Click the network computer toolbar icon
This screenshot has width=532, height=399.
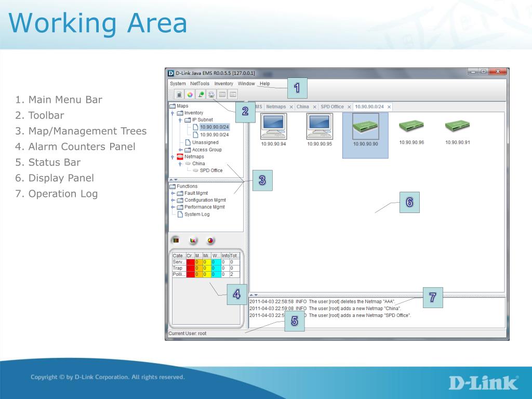coord(211,95)
